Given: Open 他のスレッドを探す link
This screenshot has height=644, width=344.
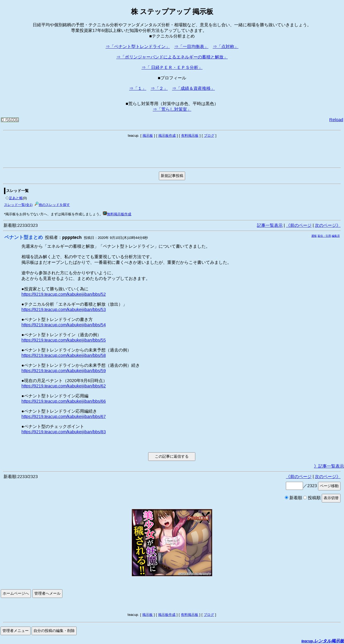Looking at the screenshot, I should pyautogui.click(x=54, y=205).
